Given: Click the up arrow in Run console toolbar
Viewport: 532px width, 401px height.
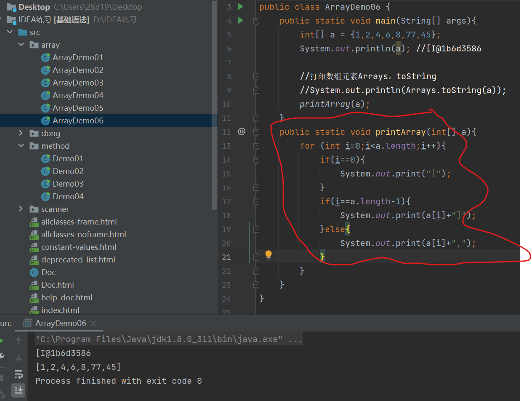Looking at the screenshot, I should click(19, 341).
